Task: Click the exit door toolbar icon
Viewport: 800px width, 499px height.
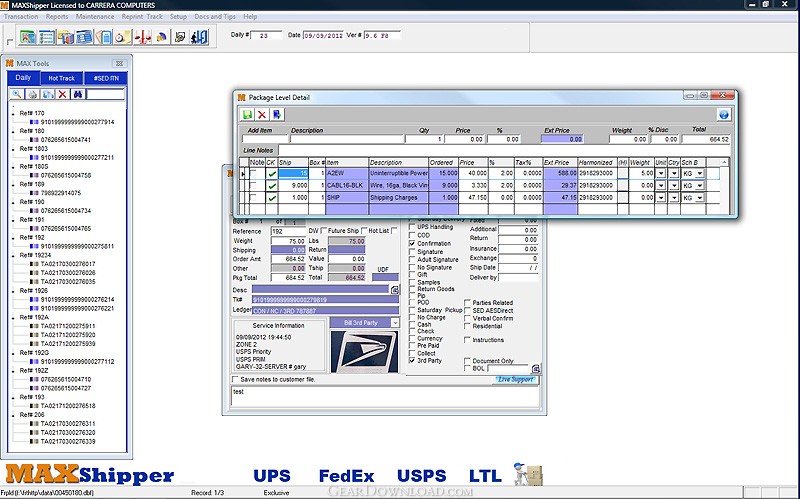Action: tap(199, 37)
